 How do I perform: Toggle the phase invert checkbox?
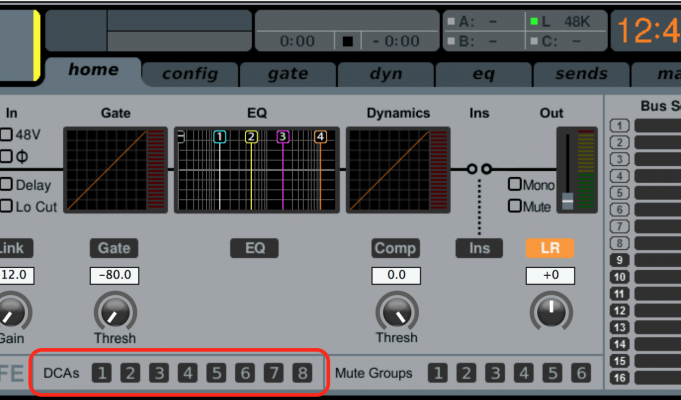pos(6,156)
